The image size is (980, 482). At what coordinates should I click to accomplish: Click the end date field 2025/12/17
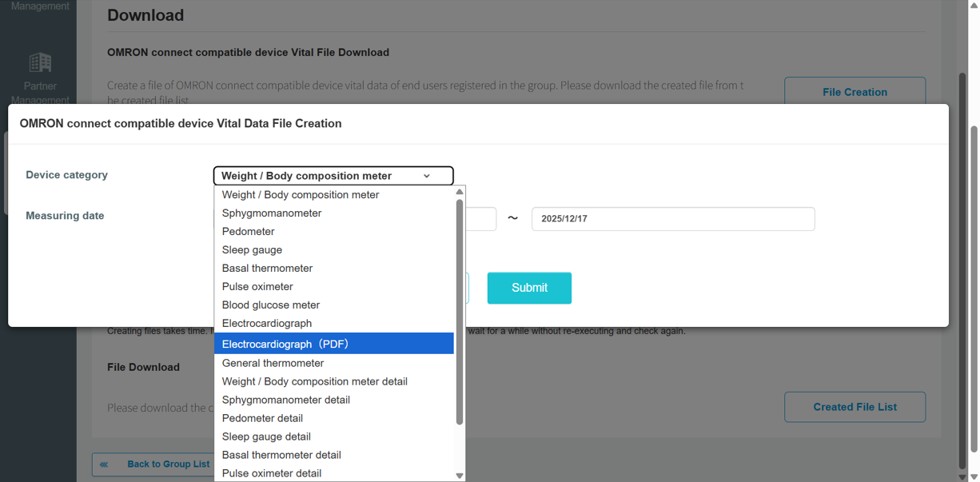(673, 219)
